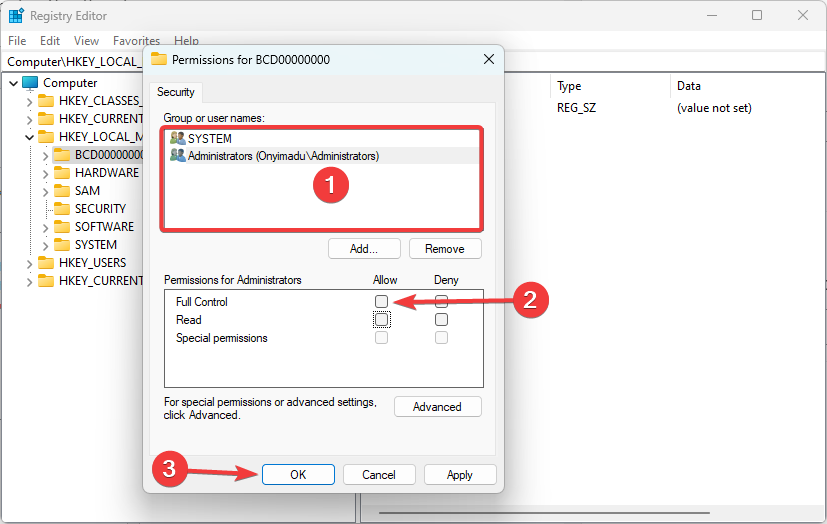Click Deny checkbox for Special permissions

pos(441,337)
